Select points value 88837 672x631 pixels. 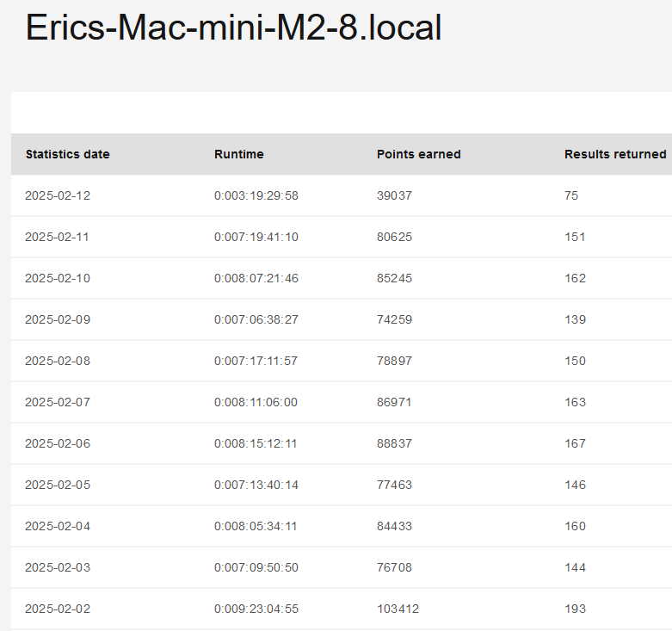[394, 443]
